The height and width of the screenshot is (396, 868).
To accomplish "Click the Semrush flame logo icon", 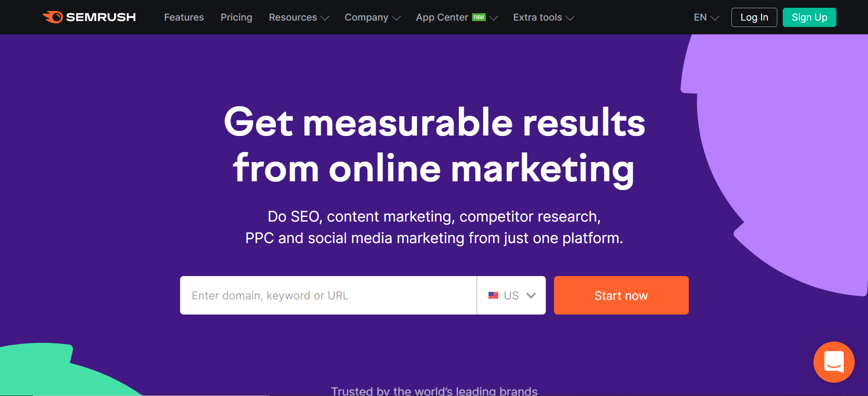I will coord(53,17).
